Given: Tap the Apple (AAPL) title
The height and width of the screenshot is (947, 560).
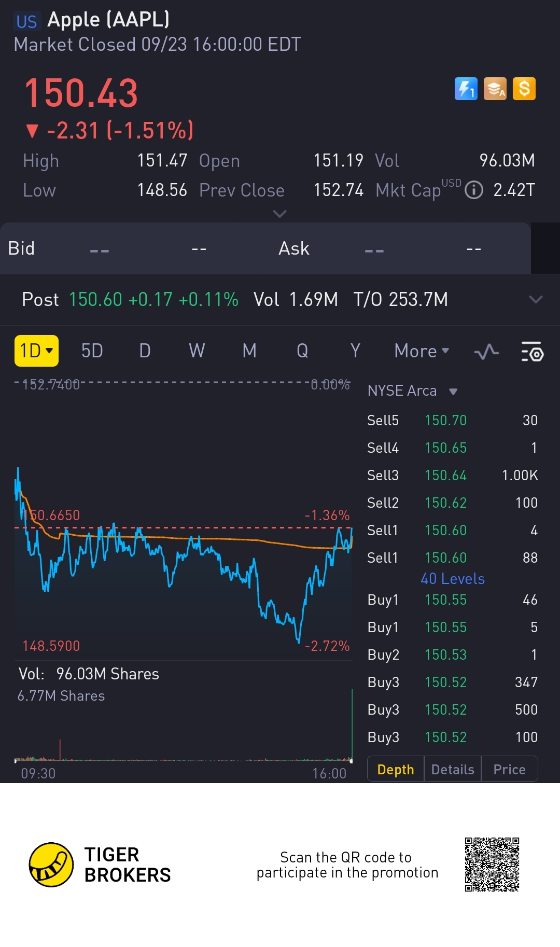Looking at the screenshot, I should (108, 20).
